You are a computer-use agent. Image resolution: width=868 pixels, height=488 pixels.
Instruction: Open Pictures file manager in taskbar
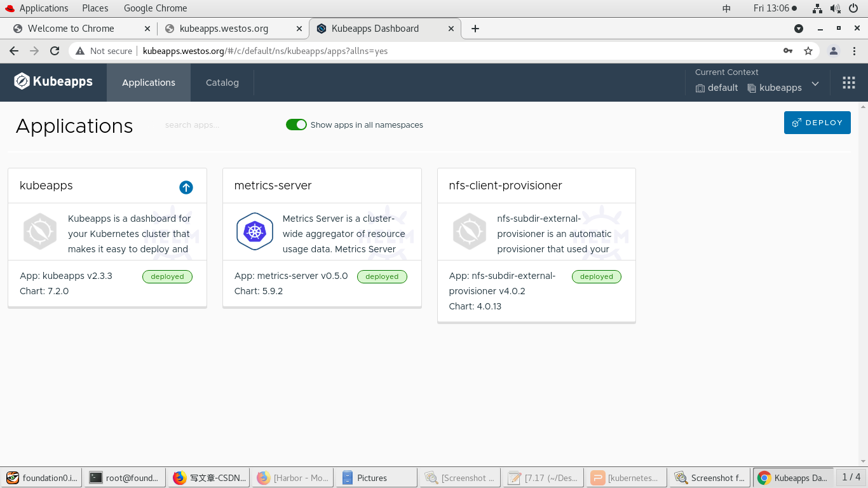coord(376,478)
